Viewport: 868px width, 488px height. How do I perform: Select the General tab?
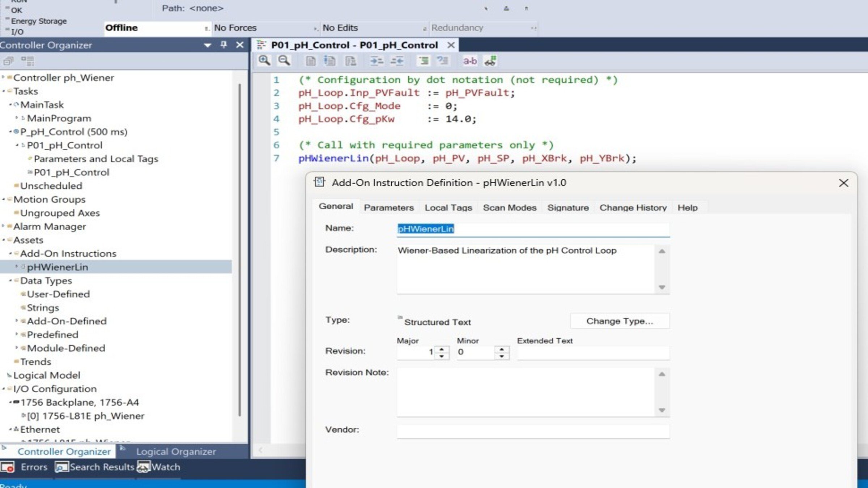(336, 206)
